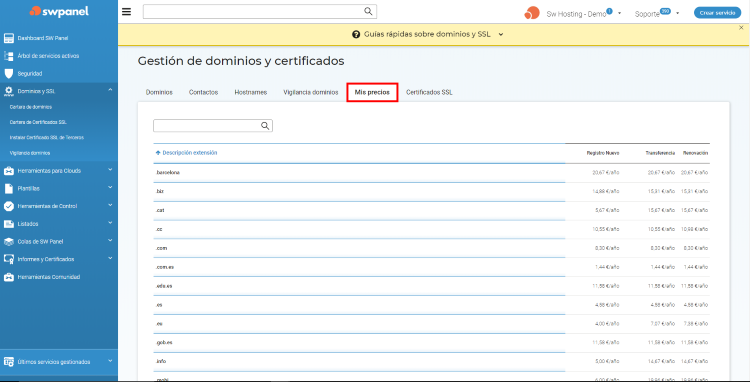Expand Colas de SW Panel menu
This screenshot has width=750, height=382.
click(x=110, y=240)
